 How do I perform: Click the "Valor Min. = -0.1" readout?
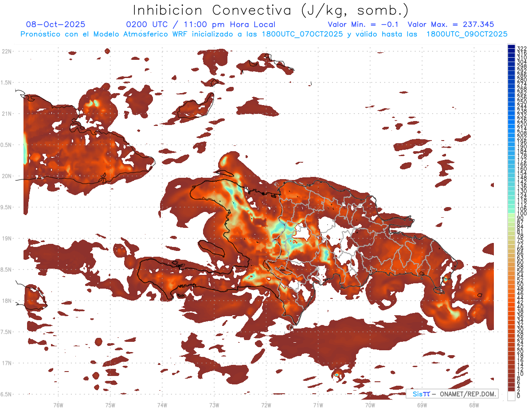(364, 24)
